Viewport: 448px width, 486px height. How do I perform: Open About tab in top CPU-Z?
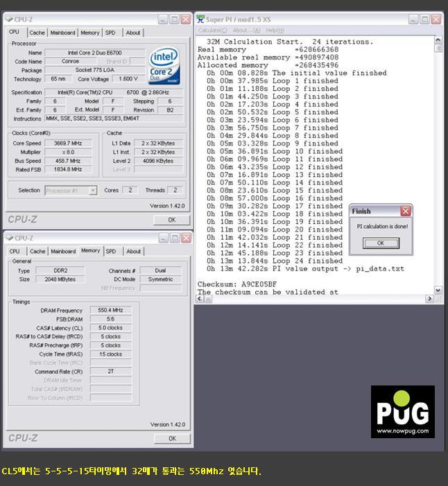pos(133,33)
